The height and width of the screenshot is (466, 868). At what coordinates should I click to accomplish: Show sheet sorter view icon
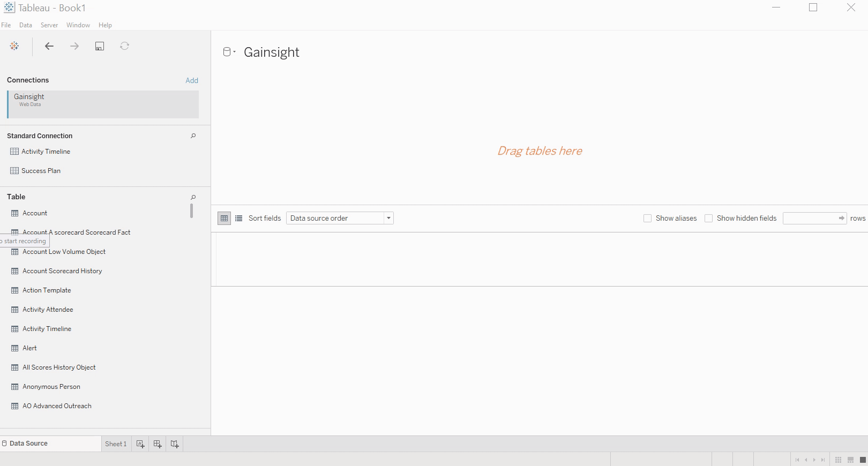[839, 460]
